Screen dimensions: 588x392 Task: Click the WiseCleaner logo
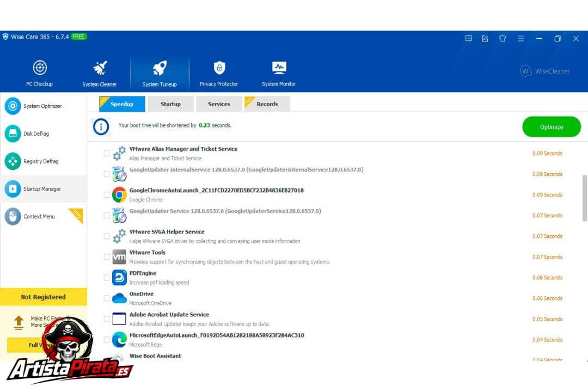(544, 71)
